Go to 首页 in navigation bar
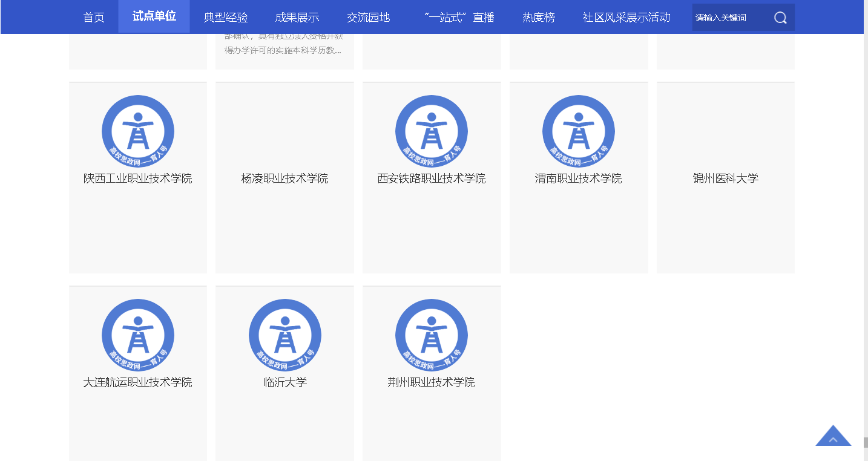 pos(94,18)
